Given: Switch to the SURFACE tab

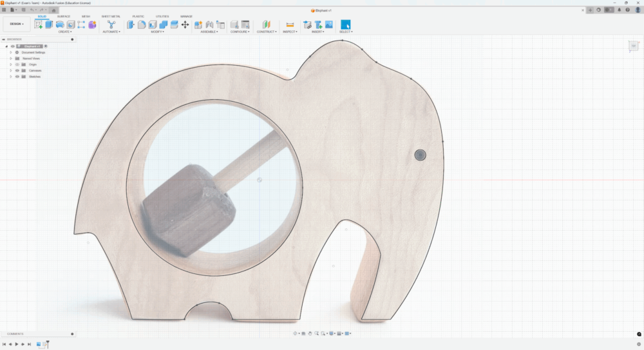Looking at the screenshot, I should tap(64, 16).
